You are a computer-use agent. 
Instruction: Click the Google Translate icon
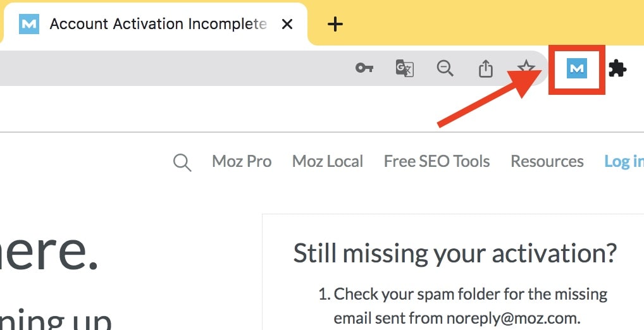[x=404, y=68]
